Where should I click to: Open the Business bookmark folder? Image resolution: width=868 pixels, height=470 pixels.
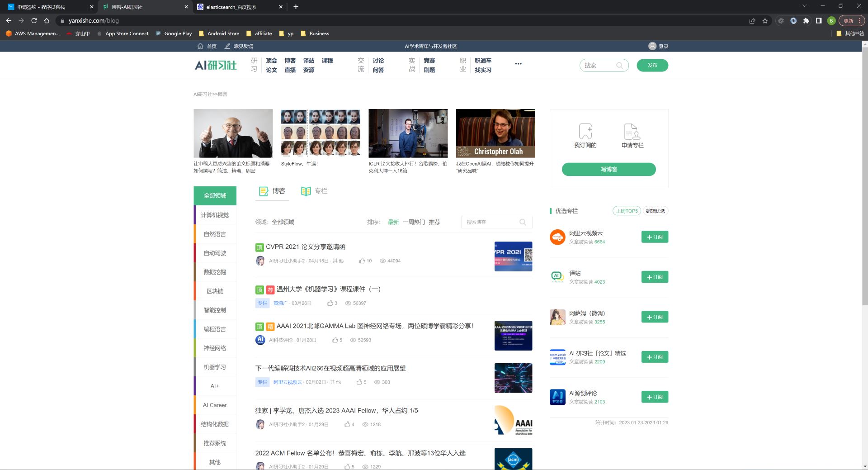315,33
